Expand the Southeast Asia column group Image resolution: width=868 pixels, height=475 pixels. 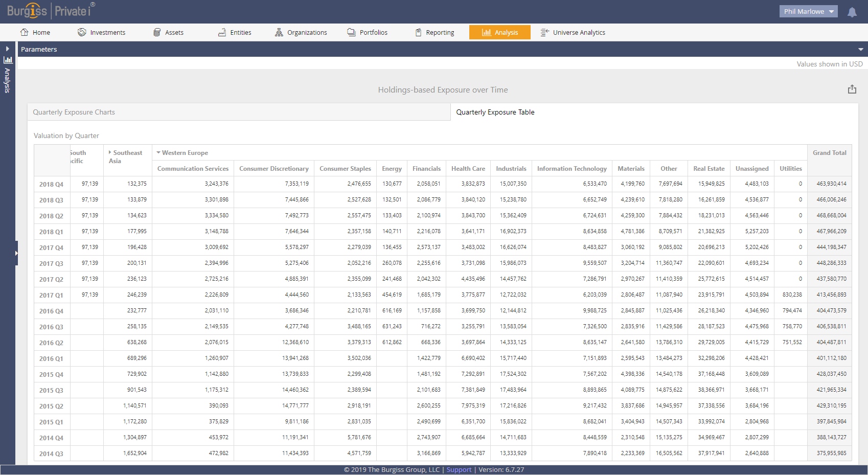click(110, 152)
